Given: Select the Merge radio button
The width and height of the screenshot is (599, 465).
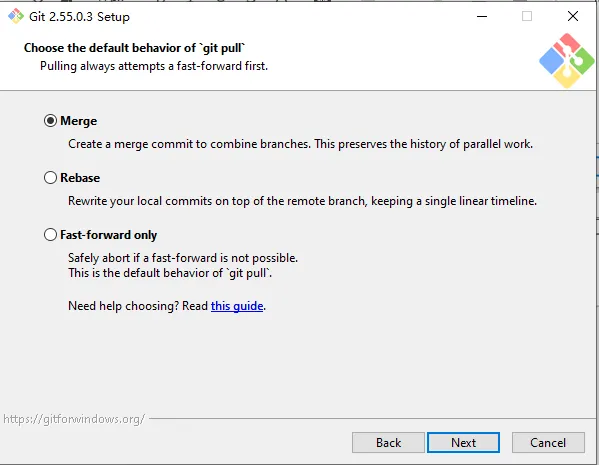Looking at the screenshot, I should pos(50,121).
